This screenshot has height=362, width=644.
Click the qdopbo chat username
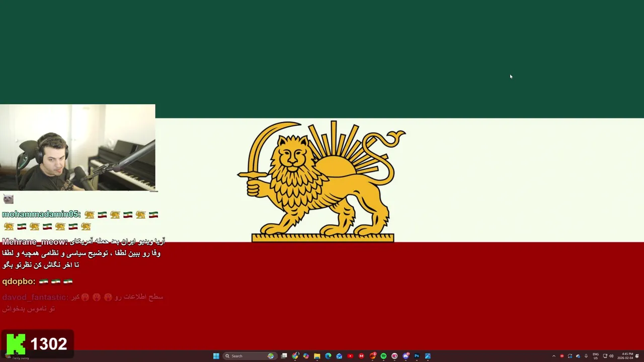(18, 282)
